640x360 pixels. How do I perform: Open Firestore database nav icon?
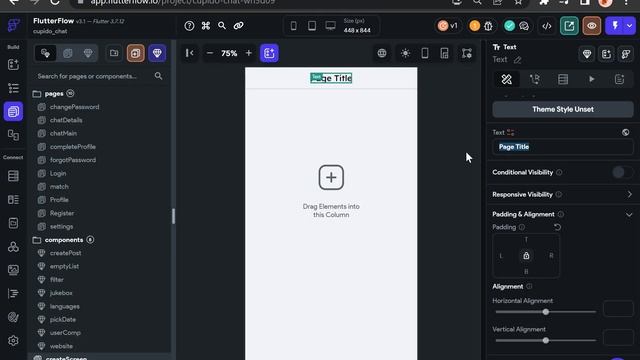point(13,176)
